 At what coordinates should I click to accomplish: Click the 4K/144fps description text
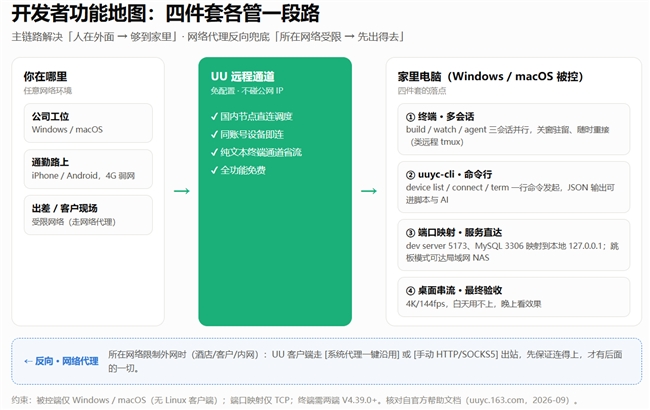473,304
